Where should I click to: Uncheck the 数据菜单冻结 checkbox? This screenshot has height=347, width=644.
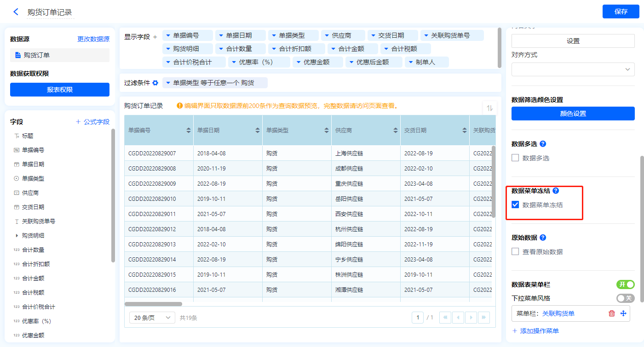tap(516, 205)
